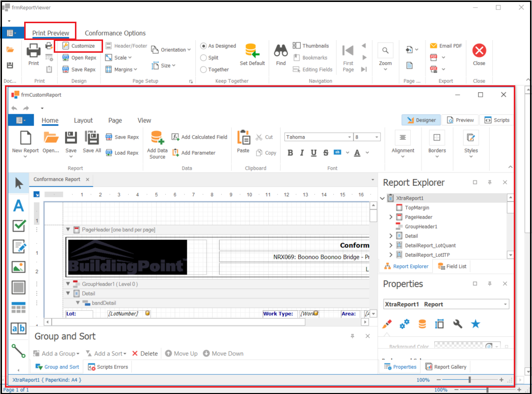
Task: Open the Tahoma font name dropdown
Action: tap(350, 137)
